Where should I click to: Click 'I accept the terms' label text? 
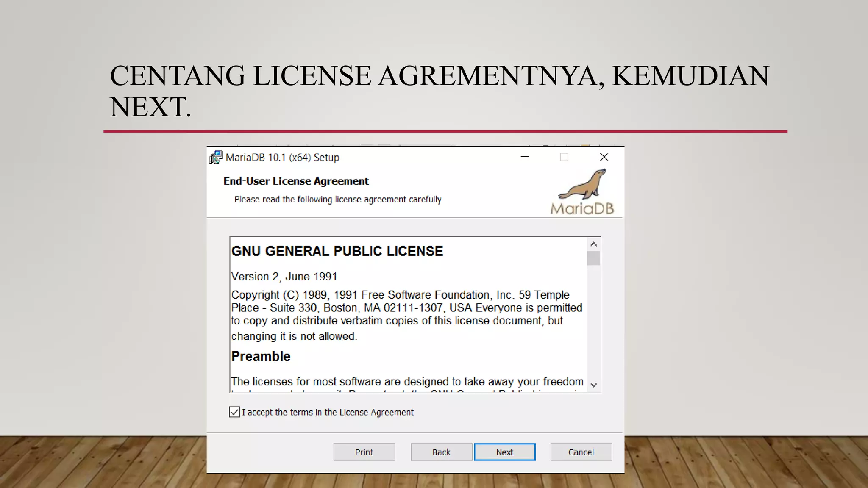click(x=328, y=412)
